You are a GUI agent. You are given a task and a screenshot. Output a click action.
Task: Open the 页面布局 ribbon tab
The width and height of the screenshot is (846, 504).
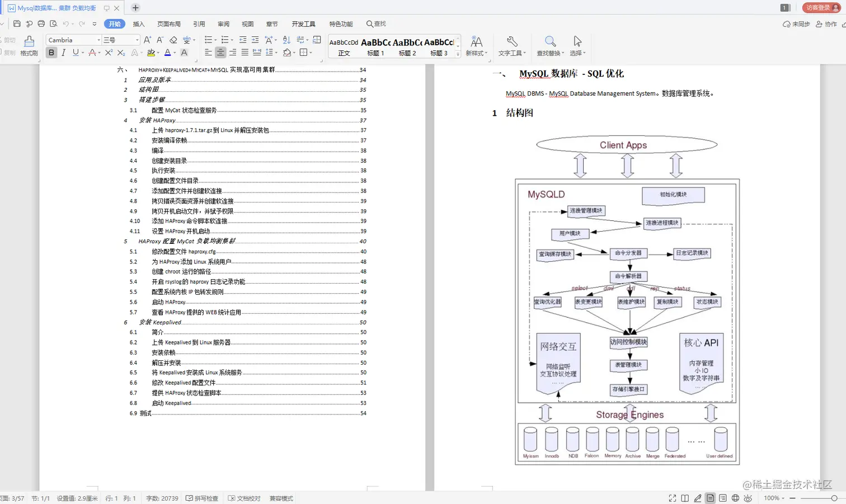pyautogui.click(x=169, y=24)
